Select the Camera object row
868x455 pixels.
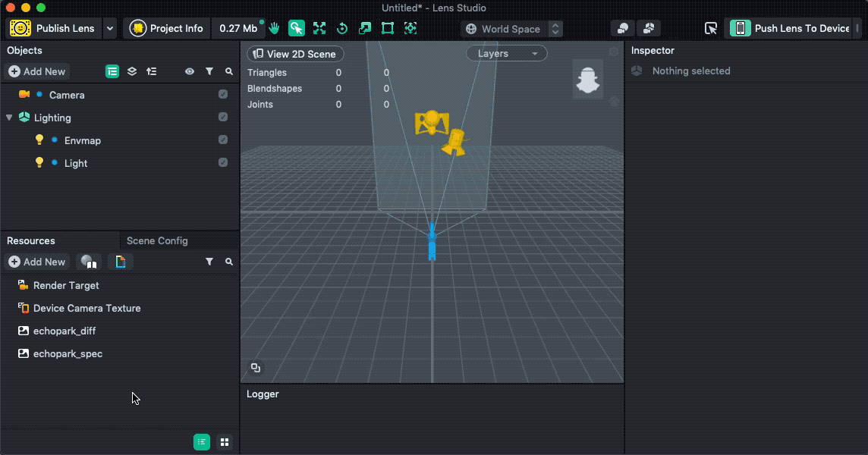(x=120, y=95)
